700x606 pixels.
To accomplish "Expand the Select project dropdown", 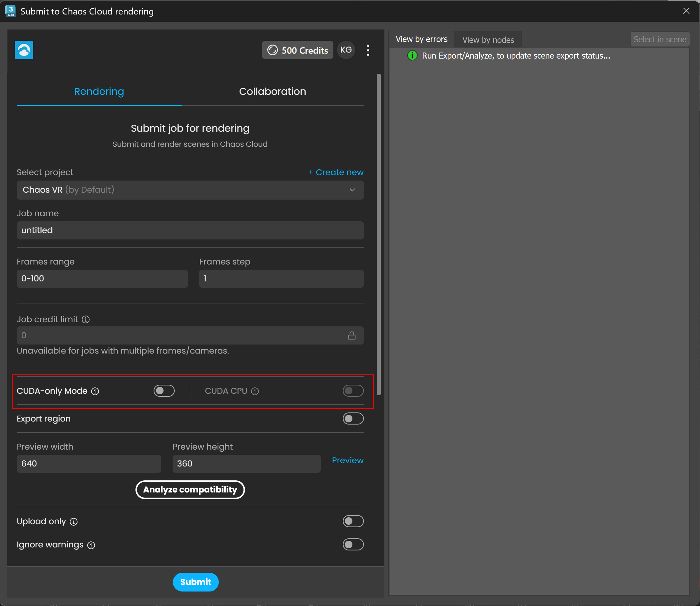I will pyautogui.click(x=190, y=190).
